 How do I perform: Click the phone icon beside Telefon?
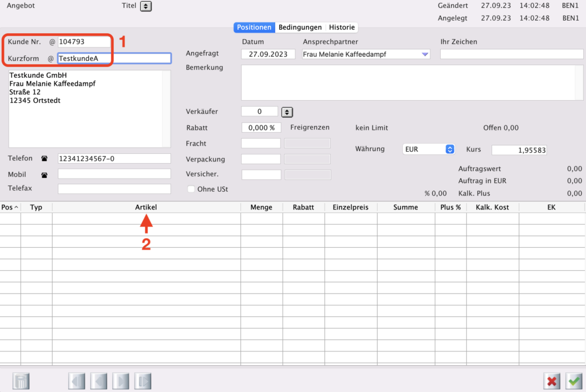click(44, 159)
